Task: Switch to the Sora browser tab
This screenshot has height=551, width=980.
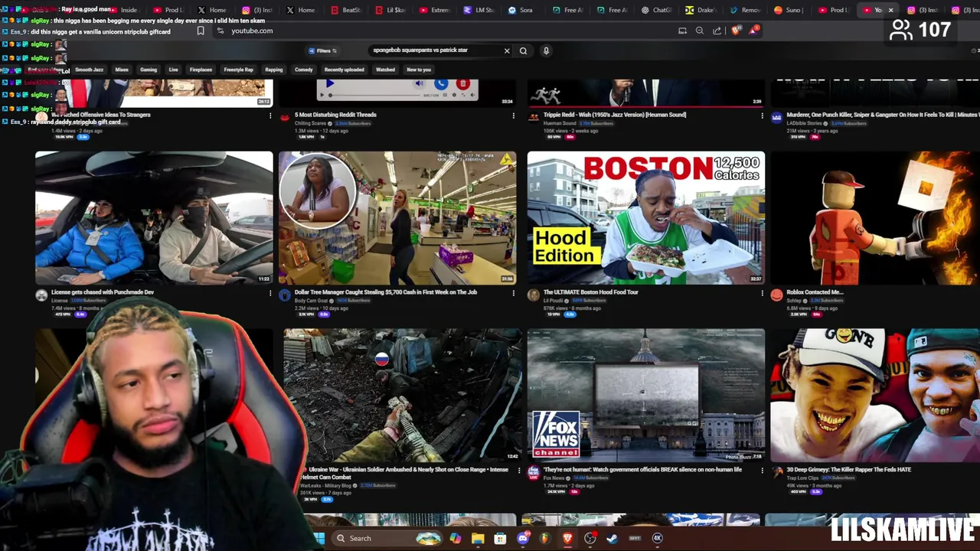Action: pyautogui.click(x=521, y=10)
